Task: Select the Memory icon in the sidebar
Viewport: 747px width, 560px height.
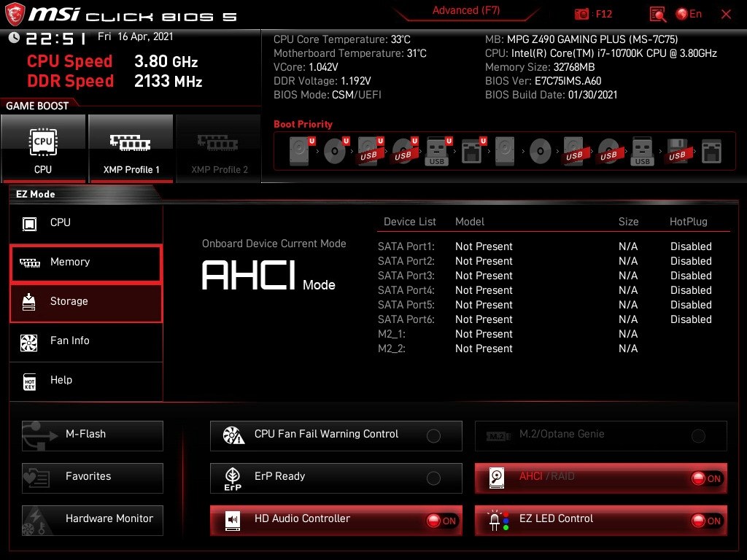Action: click(x=29, y=262)
